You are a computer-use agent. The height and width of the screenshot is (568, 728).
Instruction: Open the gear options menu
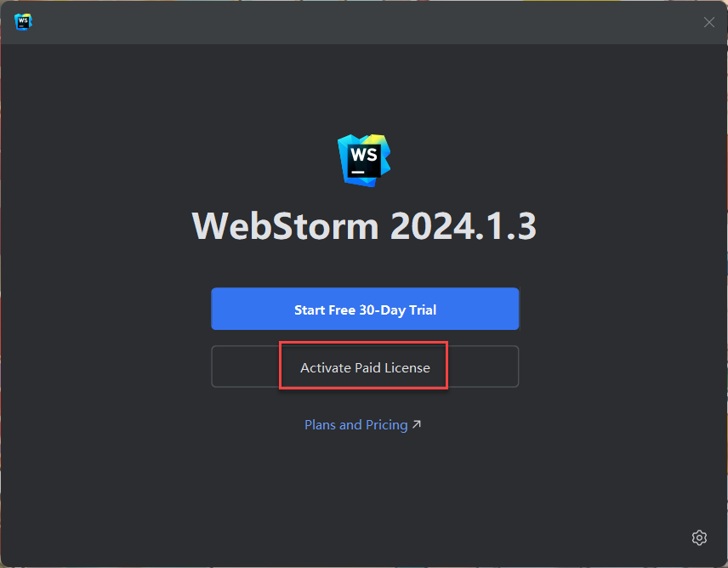[699, 538]
